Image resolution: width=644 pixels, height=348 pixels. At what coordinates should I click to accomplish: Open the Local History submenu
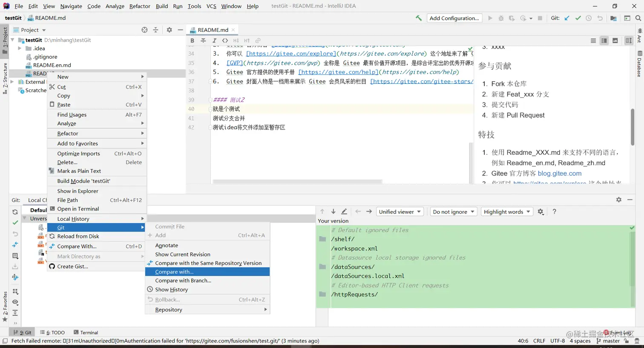pos(97,219)
